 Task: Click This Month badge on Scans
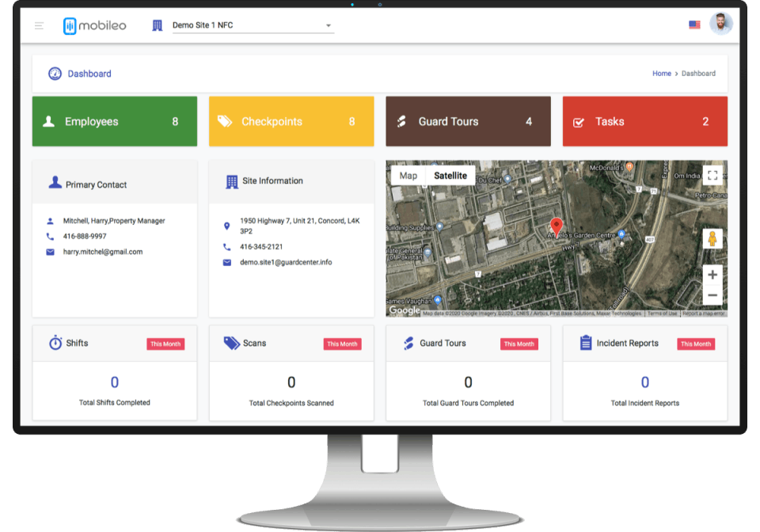(342, 344)
